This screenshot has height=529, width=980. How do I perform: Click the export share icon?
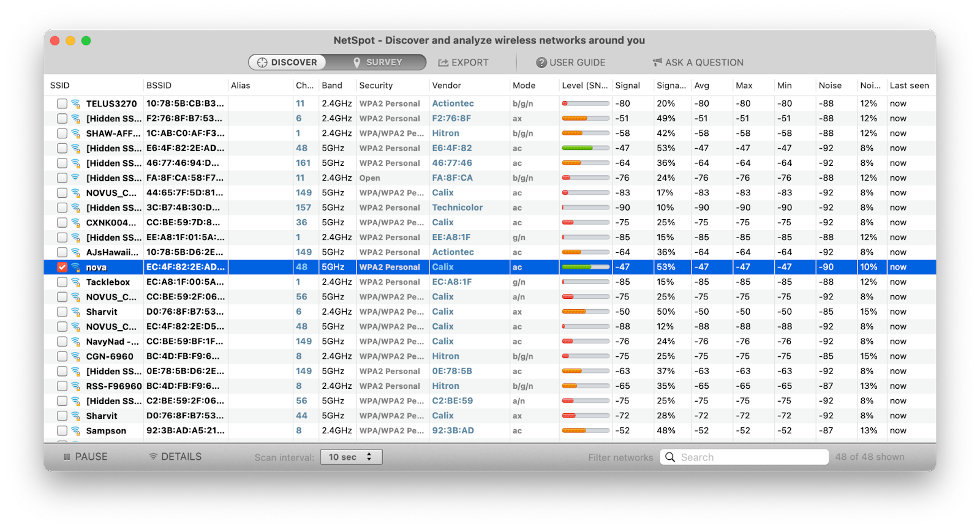[443, 62]
